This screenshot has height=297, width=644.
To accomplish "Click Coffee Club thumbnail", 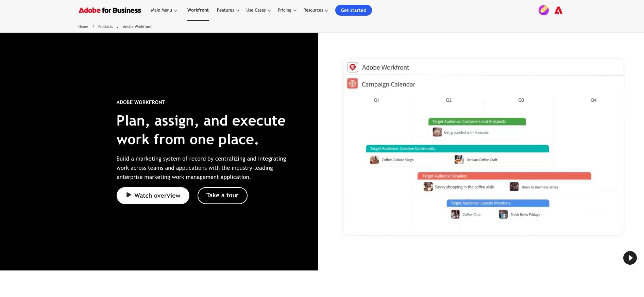I will pyautogui.click(x=455, y=214).
